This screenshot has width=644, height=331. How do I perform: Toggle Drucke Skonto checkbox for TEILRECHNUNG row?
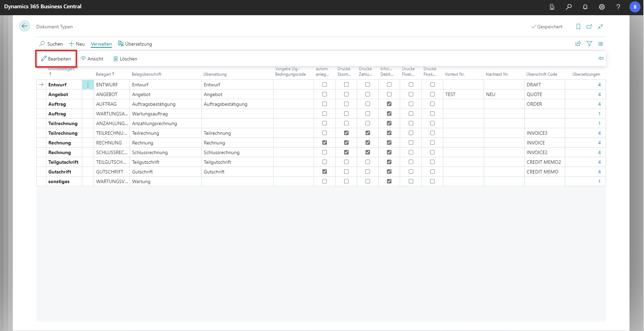click(x=346, y=133)
